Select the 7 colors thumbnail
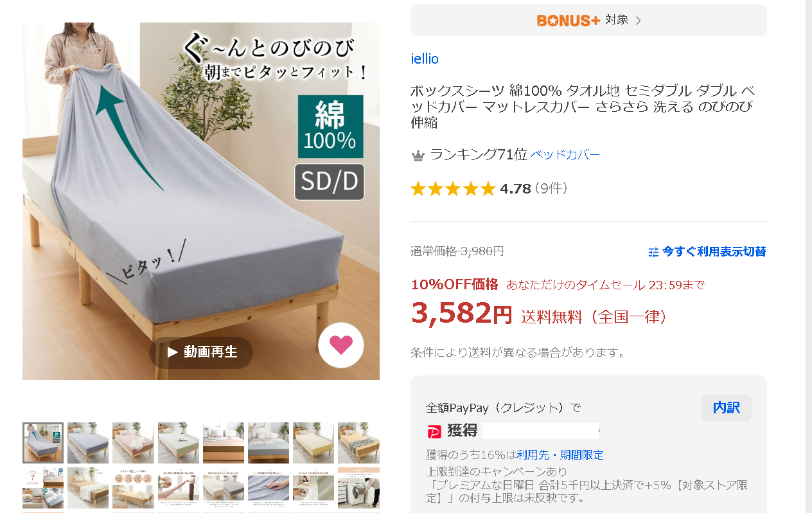 click(43, 488)
